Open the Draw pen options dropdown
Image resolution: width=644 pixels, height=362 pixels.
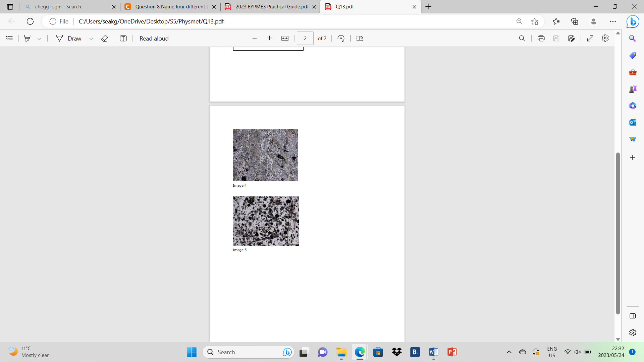91,38
